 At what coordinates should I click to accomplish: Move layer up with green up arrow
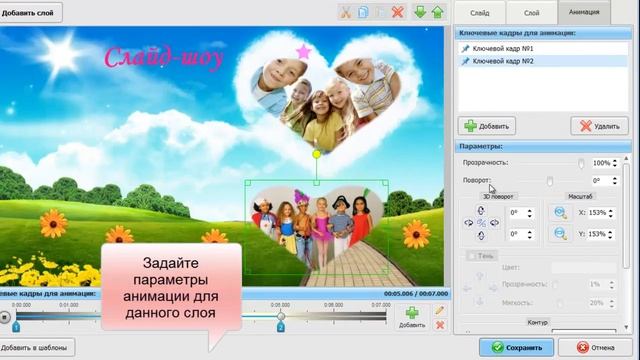[438, 12]
